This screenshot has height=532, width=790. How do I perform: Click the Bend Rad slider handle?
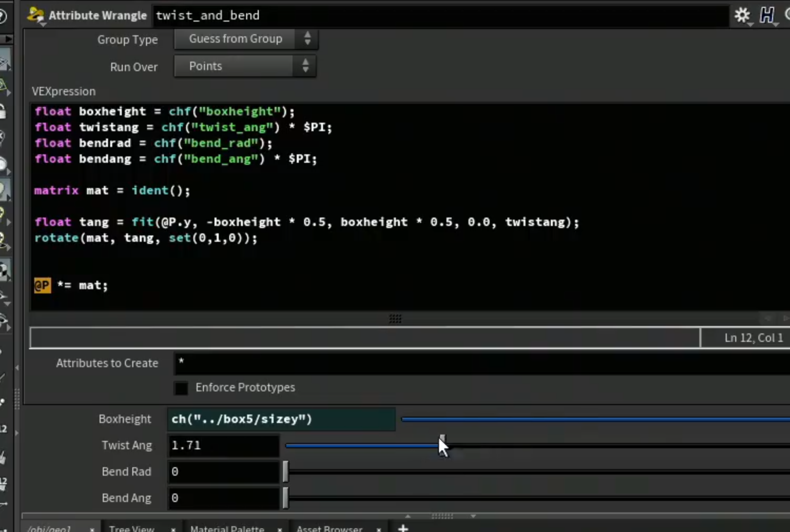coord(285,471)
